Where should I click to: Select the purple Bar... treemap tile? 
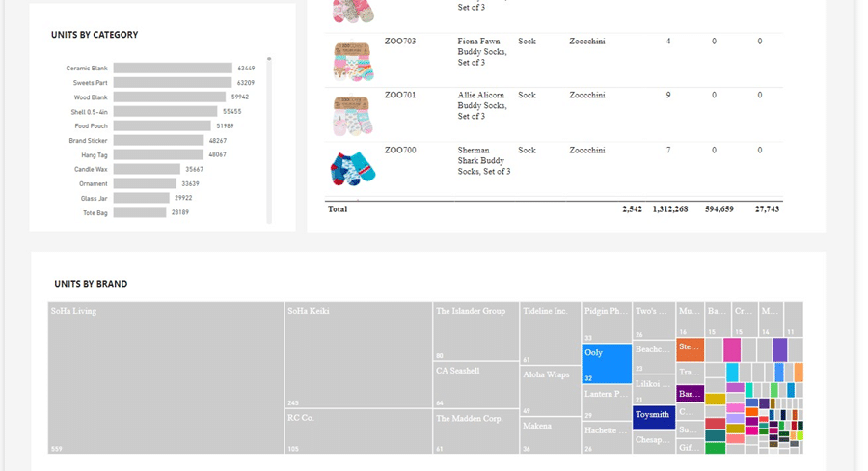pos(691,394)
